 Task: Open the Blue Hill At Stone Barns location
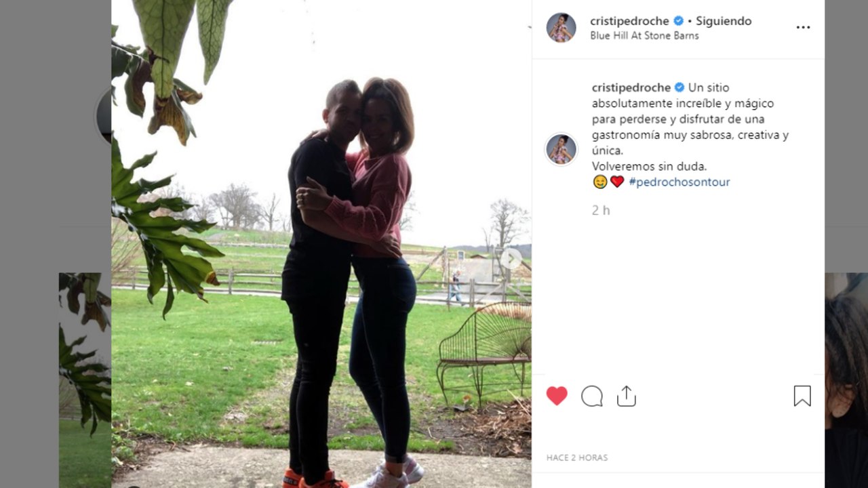644,36
